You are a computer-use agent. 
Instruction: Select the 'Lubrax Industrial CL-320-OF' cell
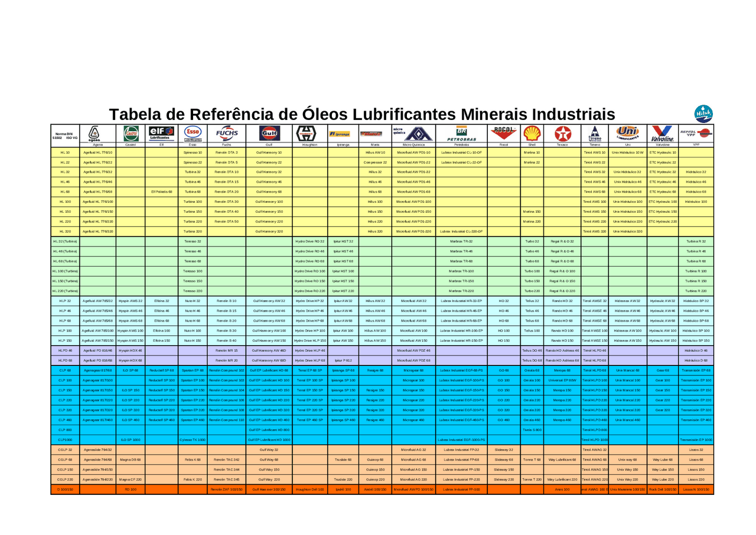462,231
